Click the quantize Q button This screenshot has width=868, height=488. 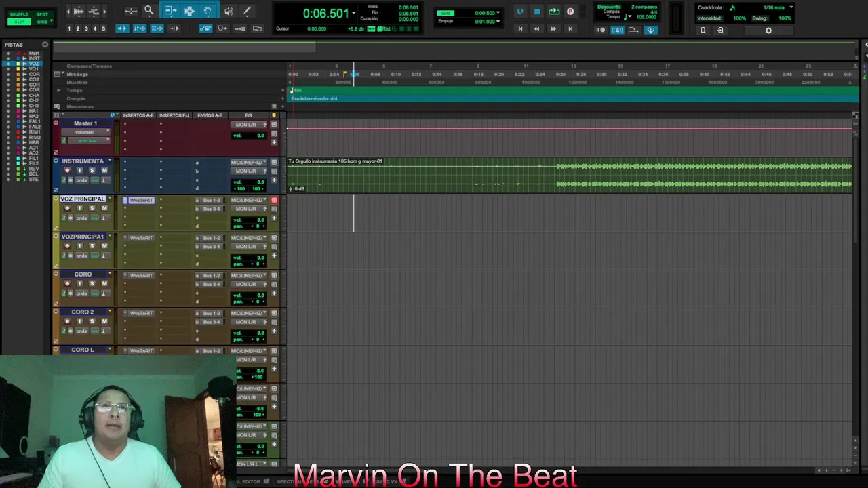(703, 30)
